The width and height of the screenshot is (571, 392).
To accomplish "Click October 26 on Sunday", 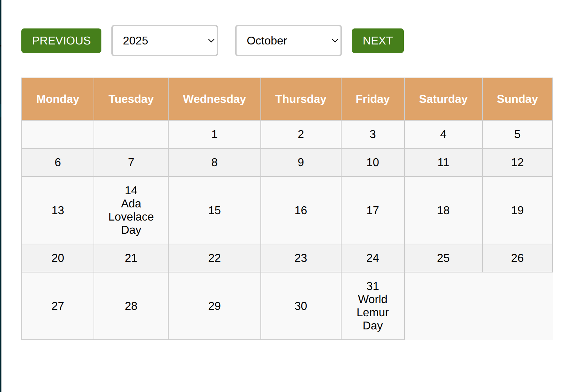I will pos(517,258).
